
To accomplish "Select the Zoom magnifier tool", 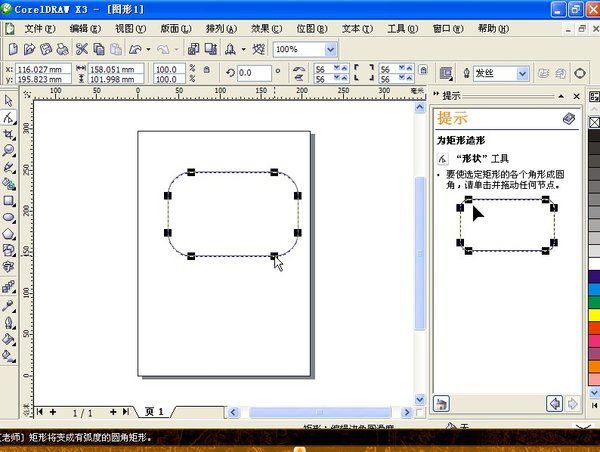I will coord(8,150).
